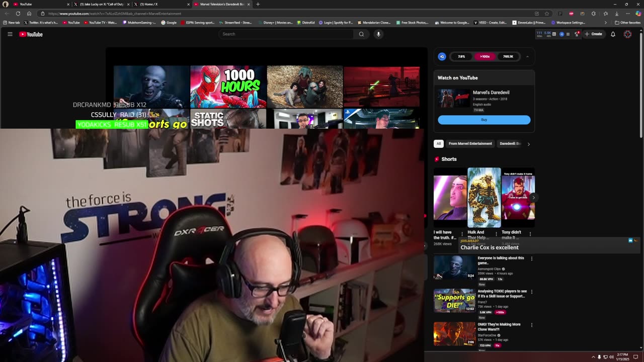Screen dimensions: 644x362
Task: Open ElevenLabs bookmark
Action: 529,23
